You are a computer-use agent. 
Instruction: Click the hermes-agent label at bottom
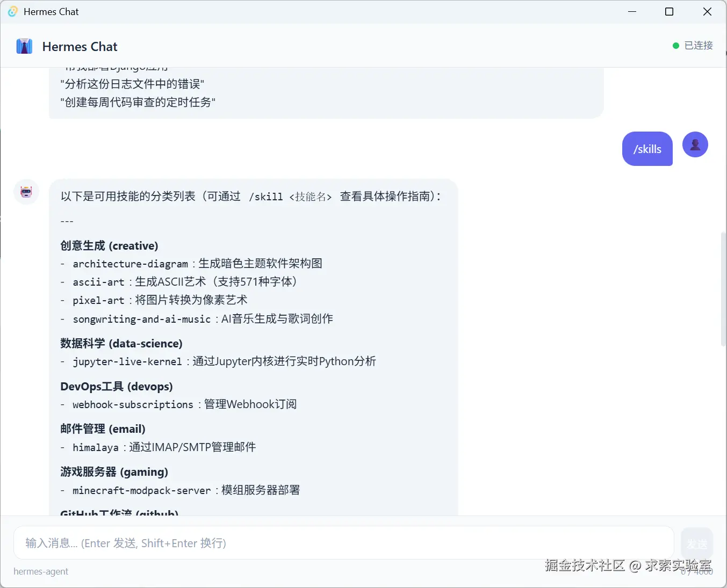[41, 571]
